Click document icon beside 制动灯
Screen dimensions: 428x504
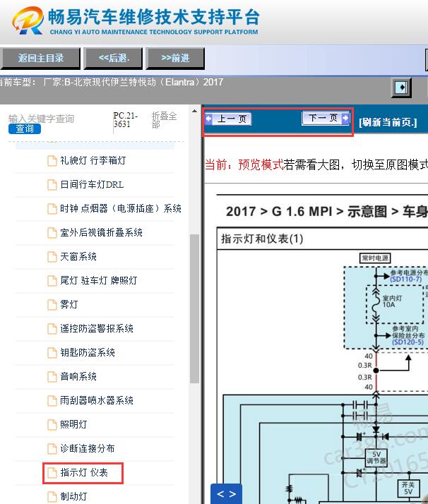[52, 497]
